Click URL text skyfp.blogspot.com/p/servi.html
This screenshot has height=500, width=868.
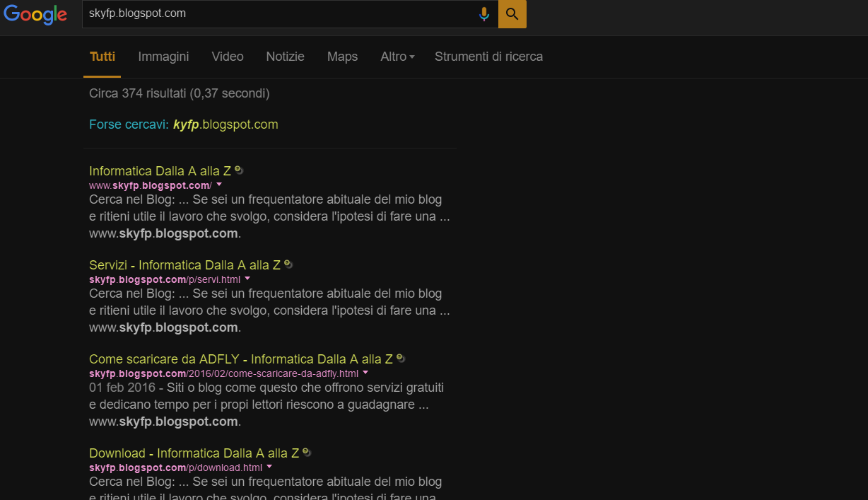pyautogui.click(x=165, y=279)
